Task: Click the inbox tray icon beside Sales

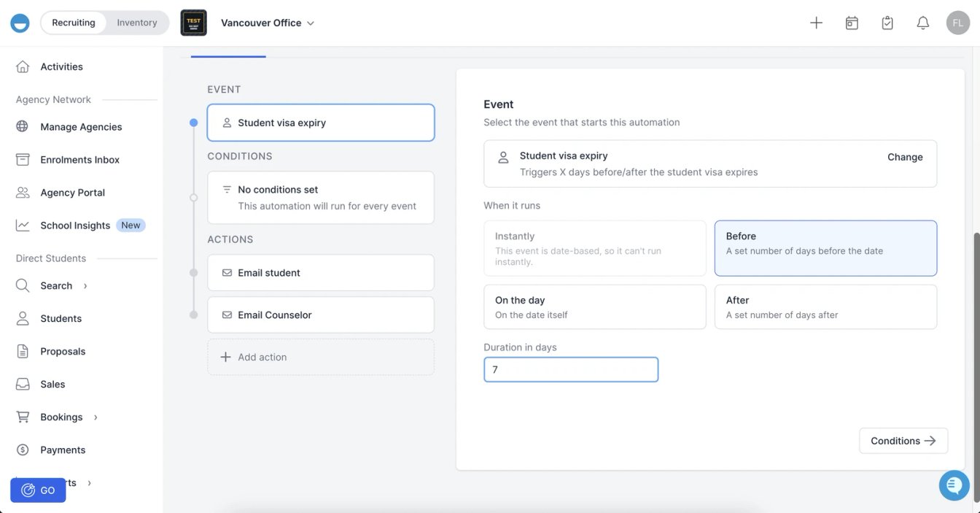Action: pos(23,384)
